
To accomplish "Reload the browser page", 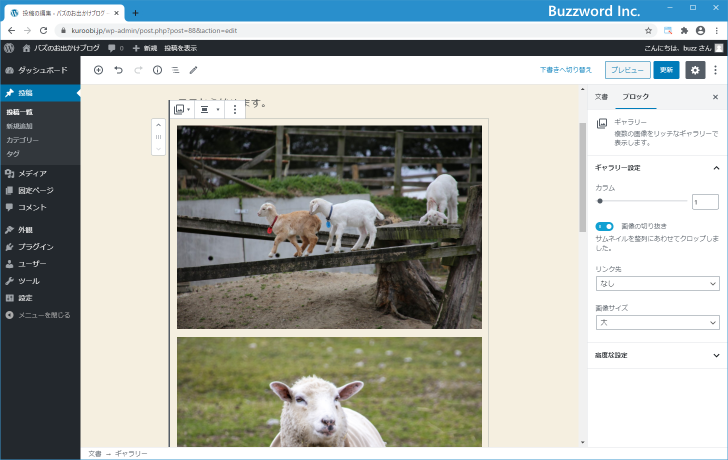I will pyautogui.click(x=44, y=31).
